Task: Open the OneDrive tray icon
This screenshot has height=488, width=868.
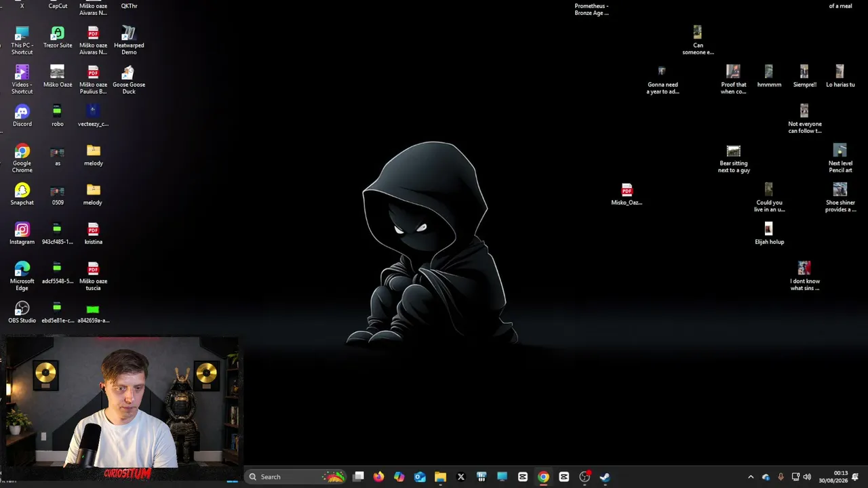Action: click(x=766, y=477)
